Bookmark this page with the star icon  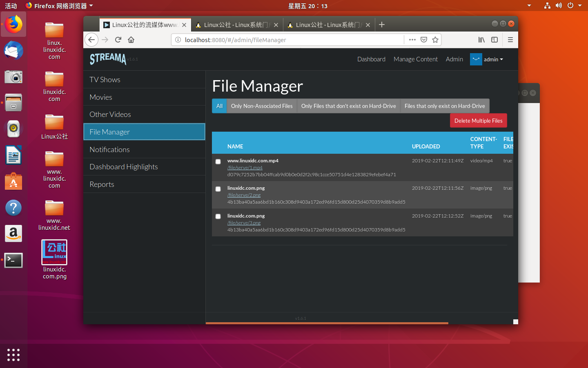click(x=435, y=40)
